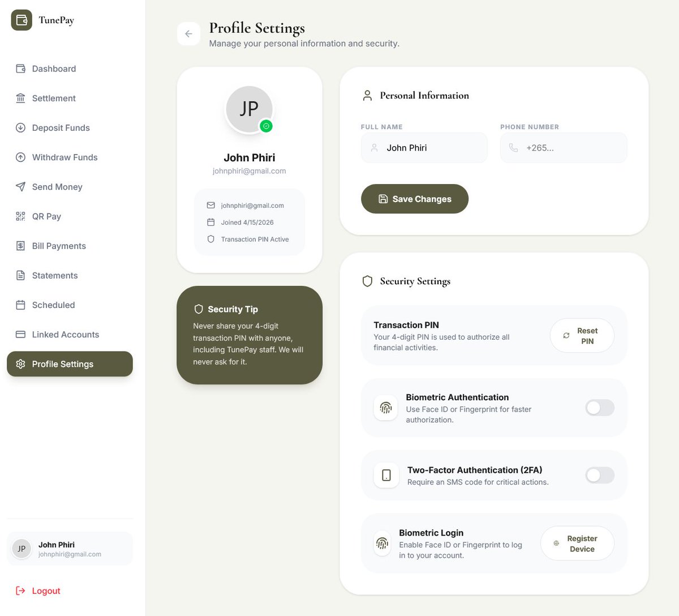Click the Phone Number input field

pos(564,148)
